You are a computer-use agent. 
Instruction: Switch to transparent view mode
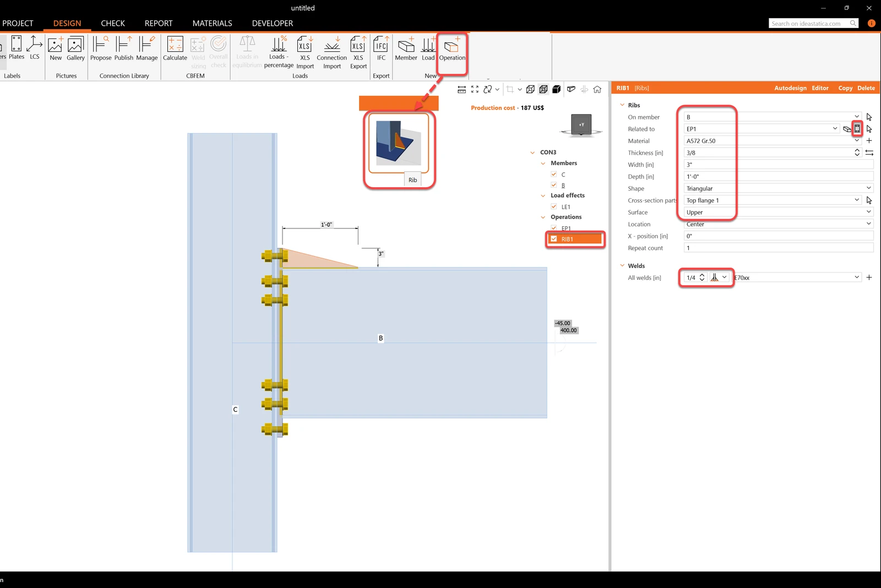point(543,89)
